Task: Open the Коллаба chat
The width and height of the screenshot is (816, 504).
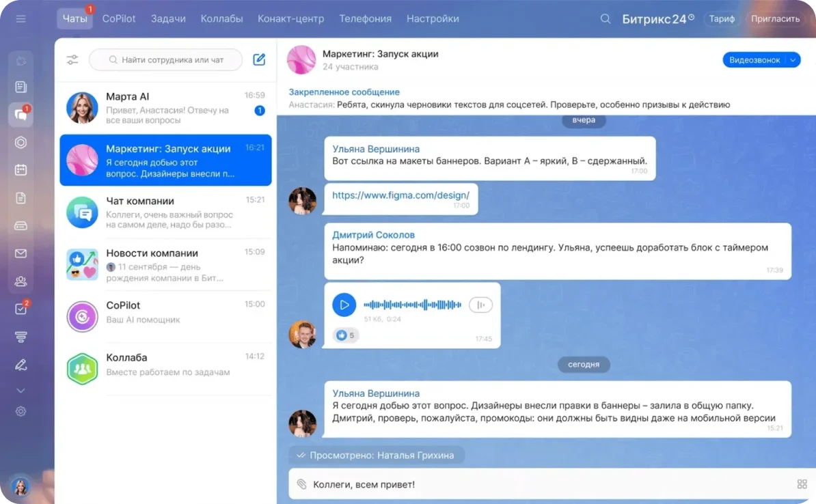Action: 165,369
